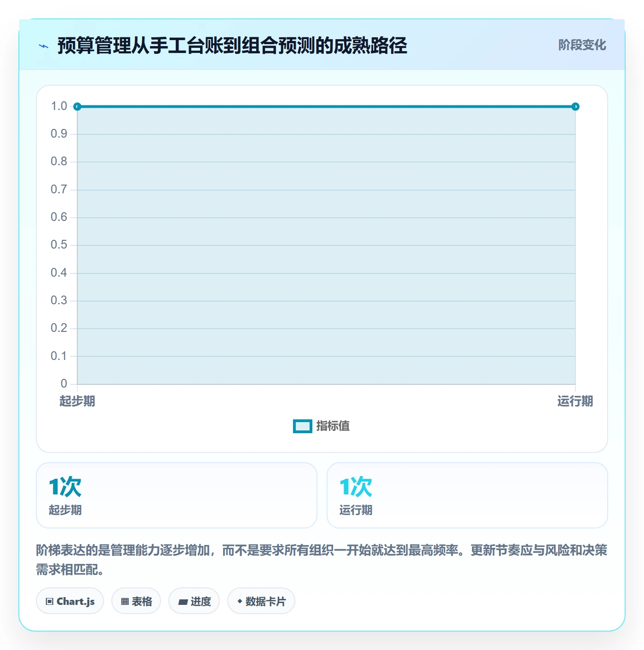644x650 pixels.
Task: Click the diamond icon in 数据卡片 chip
Action: coord(240,601)
